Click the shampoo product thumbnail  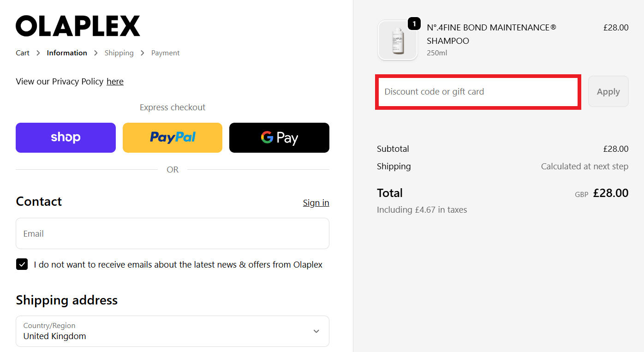coord(397,41)
